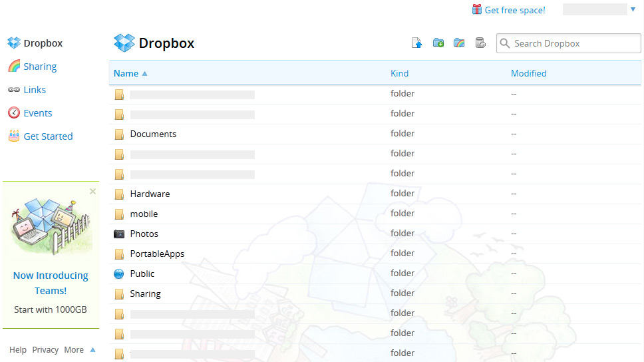Click the 'folder' kind cell in Documents row
Screen dimensions: 644x362
(x=402, y=133)
